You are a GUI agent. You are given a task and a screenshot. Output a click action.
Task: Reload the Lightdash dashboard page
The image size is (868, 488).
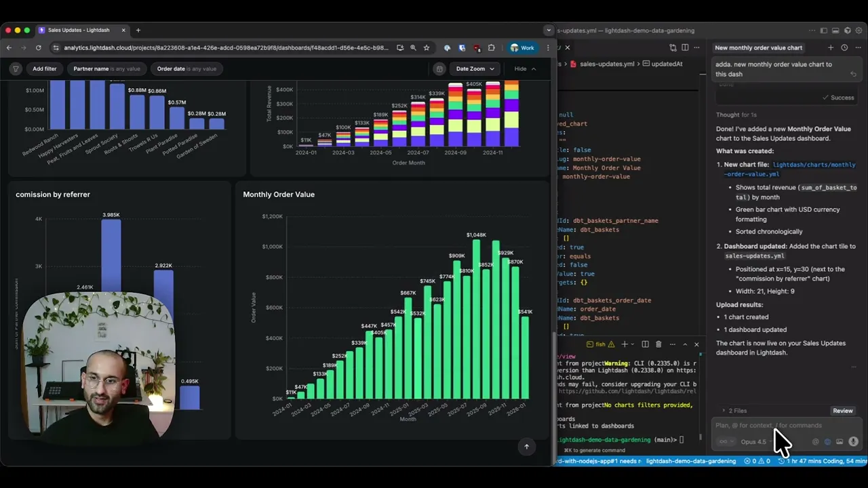(x=38, y=48)
